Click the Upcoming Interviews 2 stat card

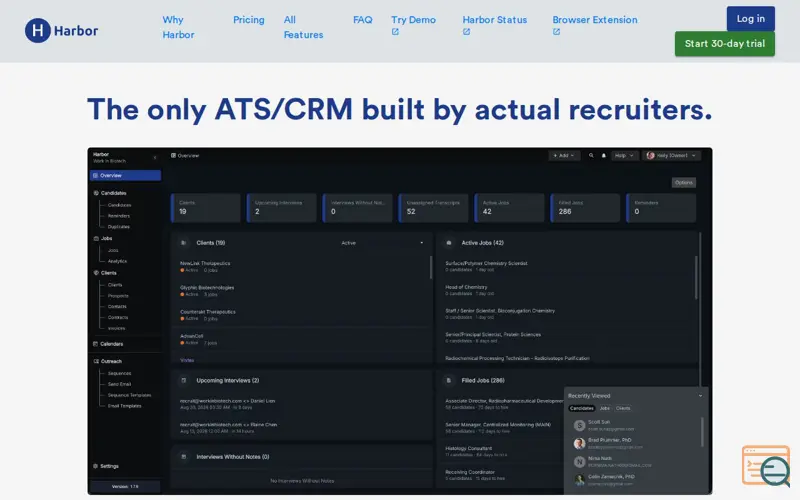(282, 208)
